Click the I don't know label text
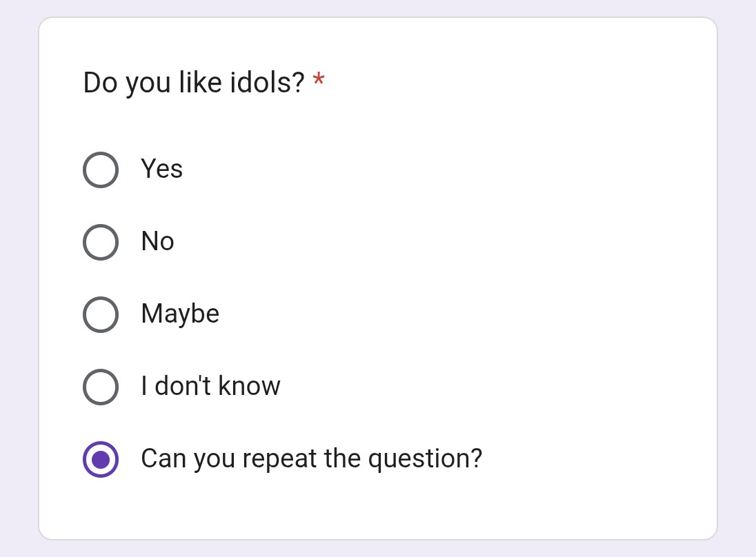 pyautogui.click(x=210, y=386)
